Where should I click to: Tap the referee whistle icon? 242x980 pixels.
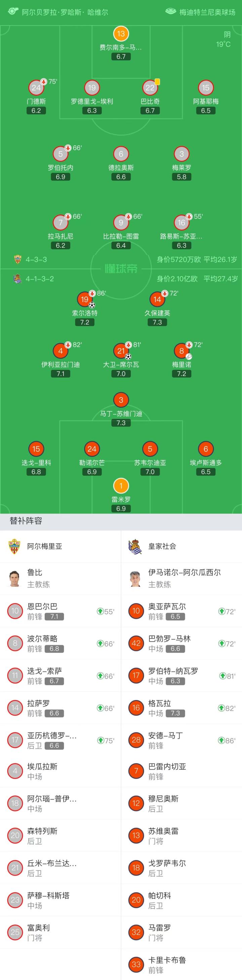pos(12,11)
